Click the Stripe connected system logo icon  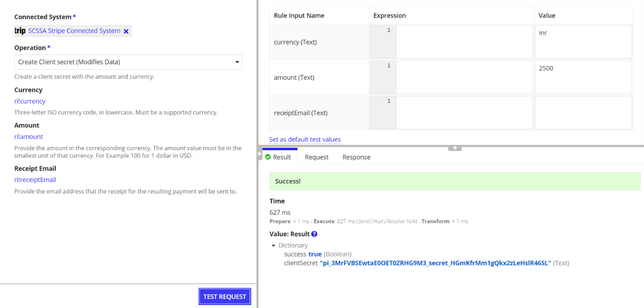pos(20,31)
